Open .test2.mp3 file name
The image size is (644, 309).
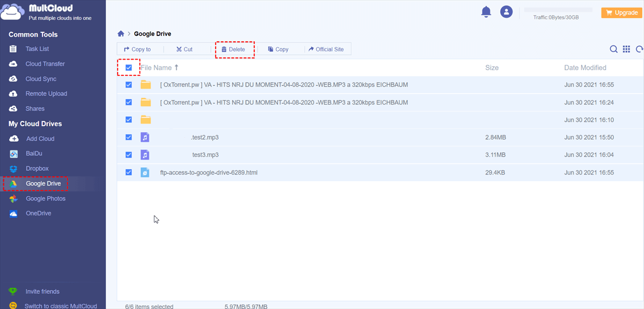(204, 138)
